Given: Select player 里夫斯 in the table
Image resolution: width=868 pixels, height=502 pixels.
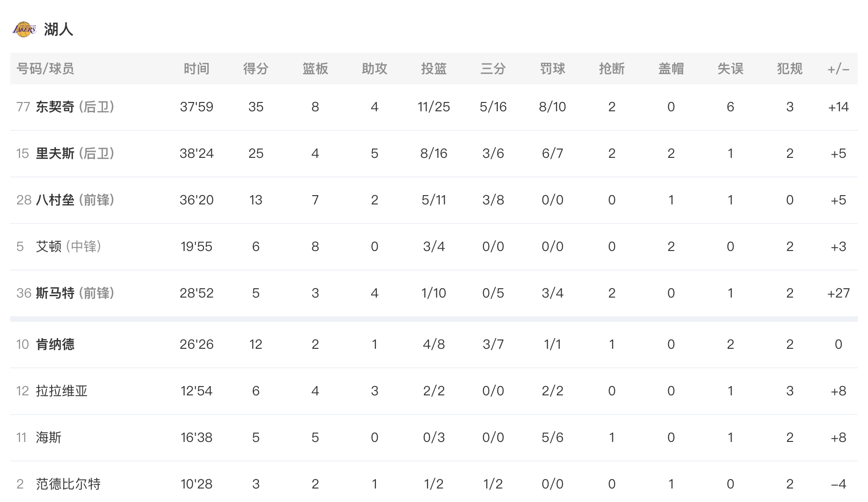Looking at the screenshot, I should pos(55,154).
